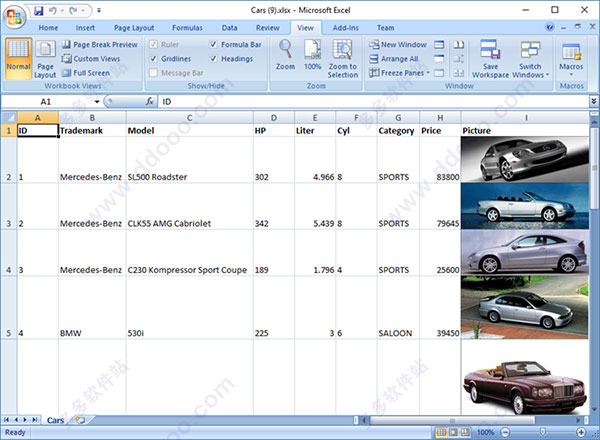600x440 pixels.
Task: Click the Split window icon
Action: (x=439, y=45)
